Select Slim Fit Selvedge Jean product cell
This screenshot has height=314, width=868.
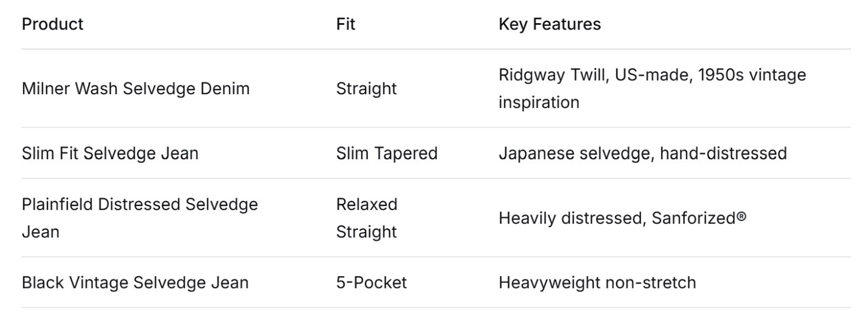110,153
